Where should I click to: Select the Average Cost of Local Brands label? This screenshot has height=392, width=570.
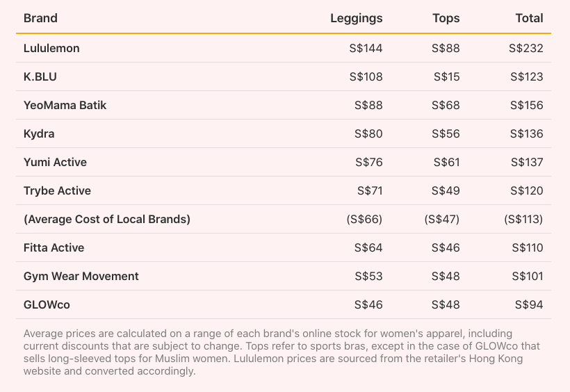point(107,219)
